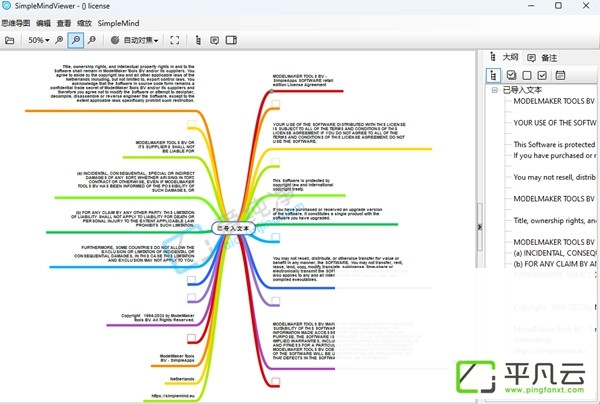The width and height of the screenshot is (600, 404).
Task: Select outline row 'If you have purchased or'
Action: point(554,155)
